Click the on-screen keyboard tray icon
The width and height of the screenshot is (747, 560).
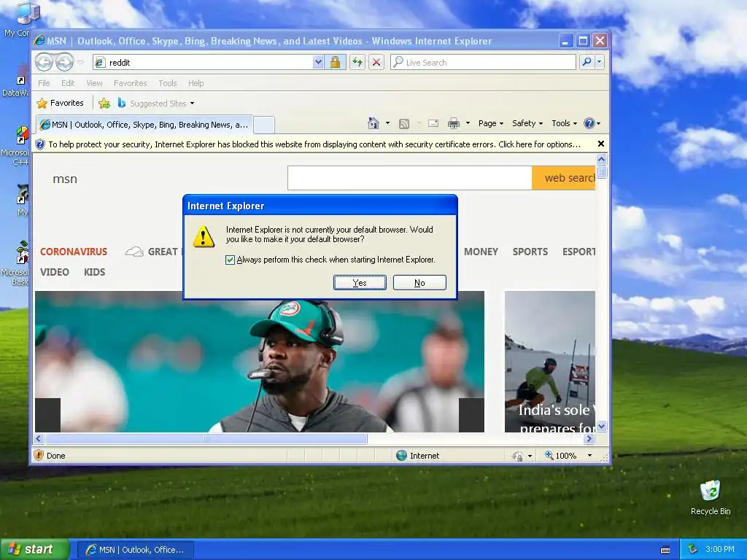[665, 550]
